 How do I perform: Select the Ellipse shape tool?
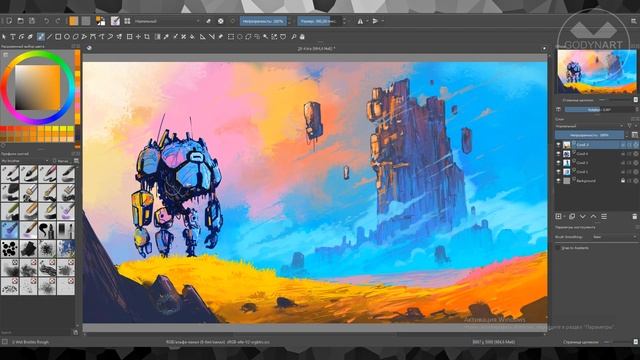(67, 37)
